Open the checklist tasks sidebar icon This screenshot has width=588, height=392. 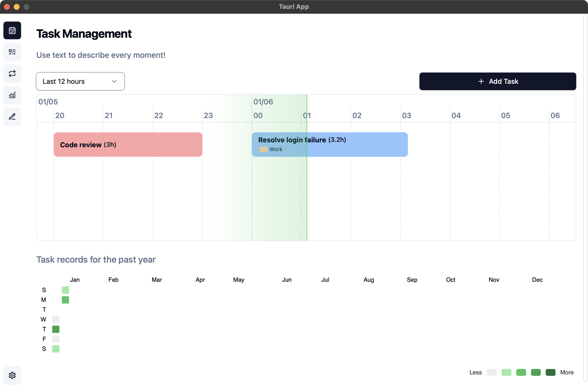point(12,52)
